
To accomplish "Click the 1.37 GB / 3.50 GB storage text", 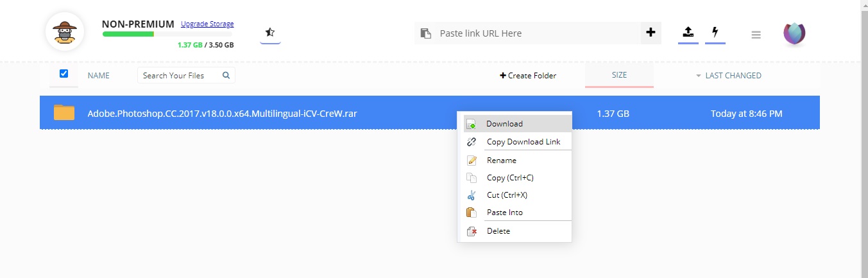I will pos(205,46).
